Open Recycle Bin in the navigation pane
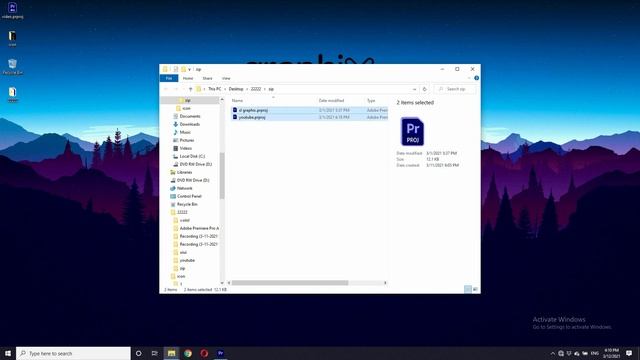Viewport: 640px width, 360px height. tap(187, 204)
